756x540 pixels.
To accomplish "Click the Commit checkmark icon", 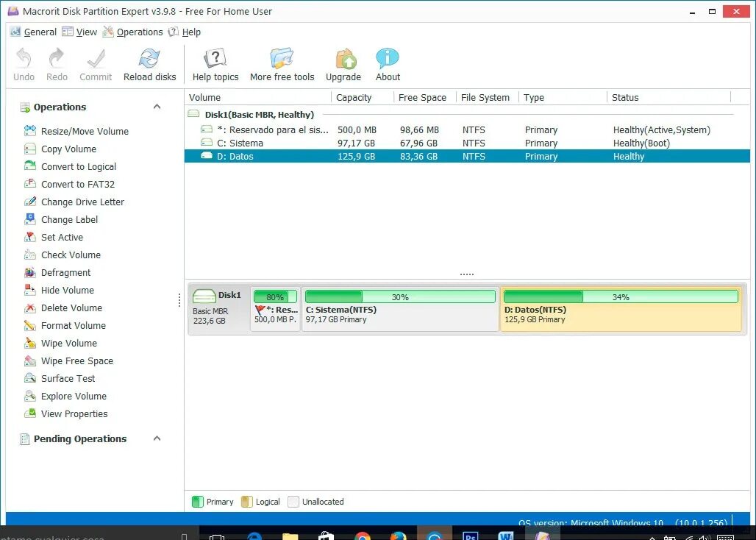I will (96, 58).
